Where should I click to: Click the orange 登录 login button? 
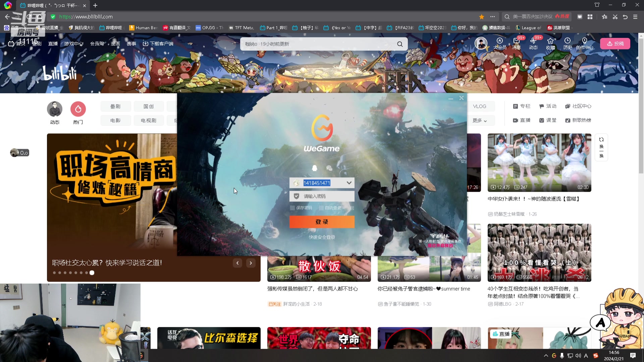322,222
